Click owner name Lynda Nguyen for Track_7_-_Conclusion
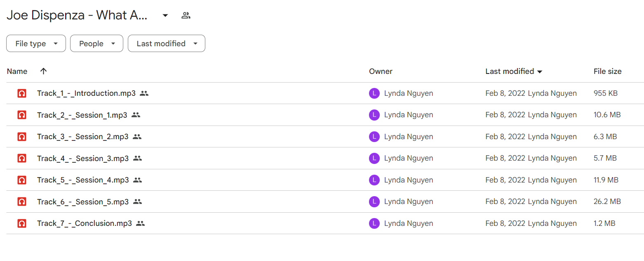 pos(409,223)
